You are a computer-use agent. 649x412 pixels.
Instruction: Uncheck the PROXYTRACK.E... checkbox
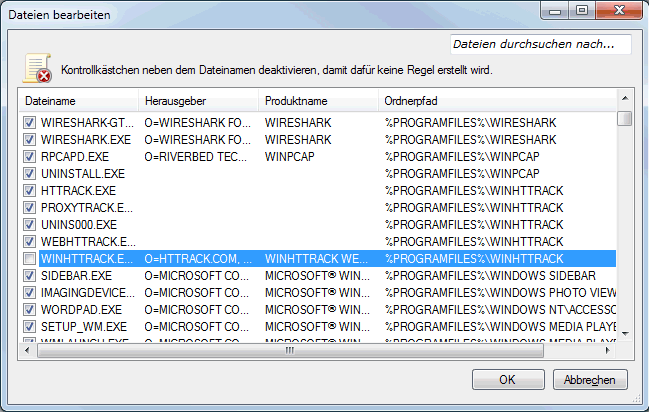pos(29,207)
